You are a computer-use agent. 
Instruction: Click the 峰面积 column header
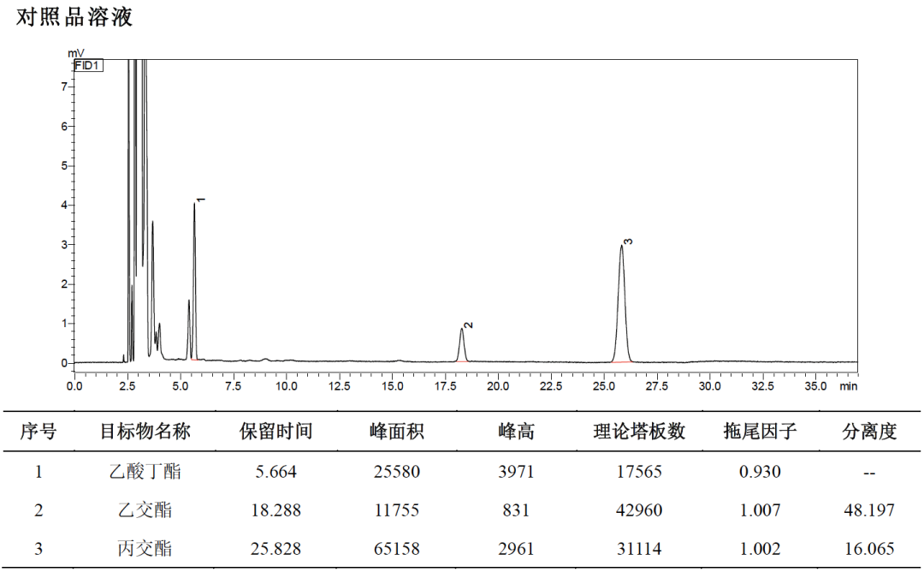tap(397, 432)
